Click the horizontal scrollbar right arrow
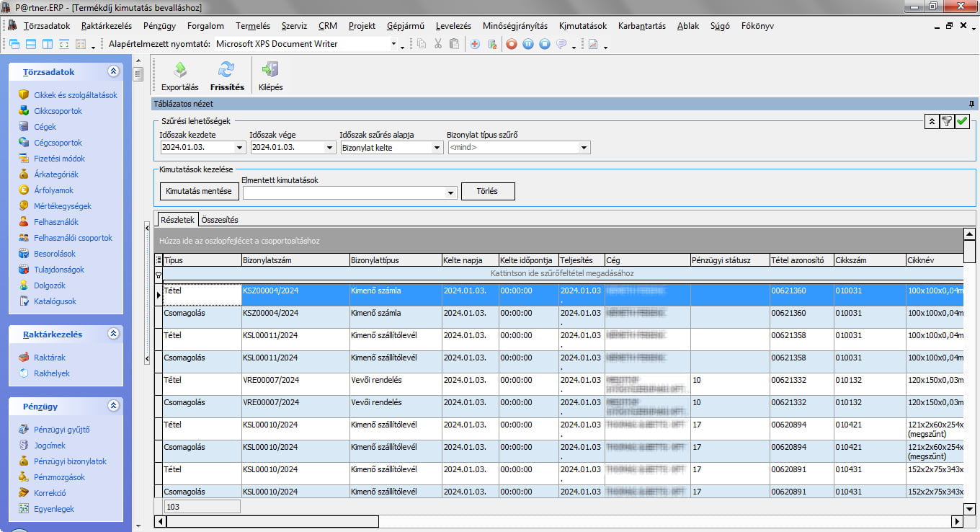980x532 pixels. coord(957,521)
